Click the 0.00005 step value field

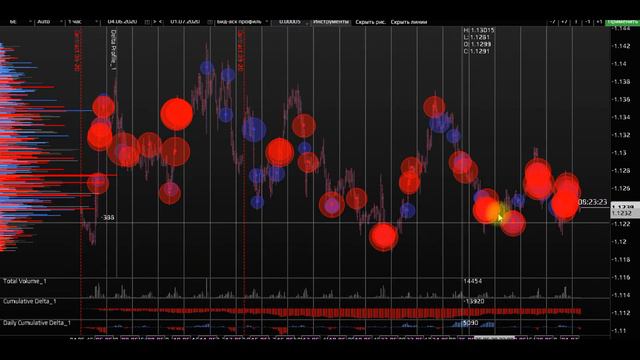pyautogui.click(x=290, y=22)
